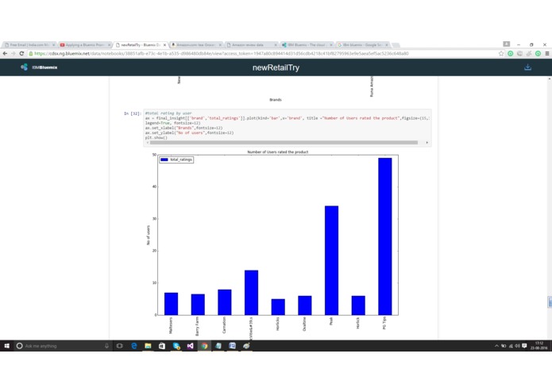Click the Peak bar in the chart
552x392 pixels.
(x=331, y=260)
